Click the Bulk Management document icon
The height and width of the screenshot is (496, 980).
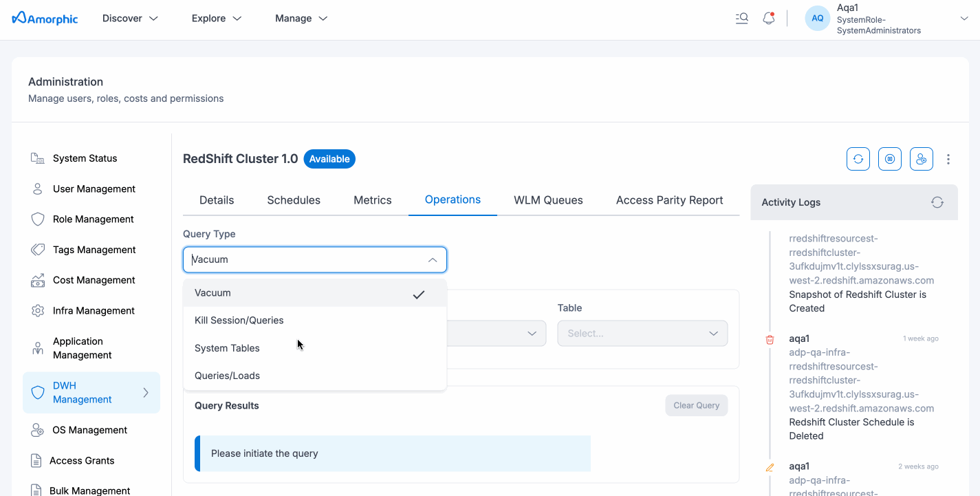(x=36, y=490)
